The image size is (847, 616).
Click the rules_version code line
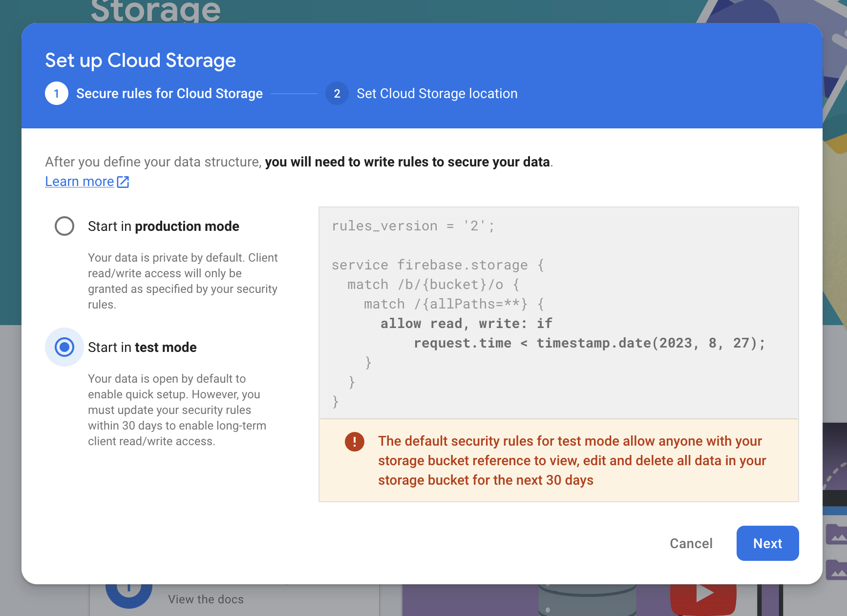[413, 226]
